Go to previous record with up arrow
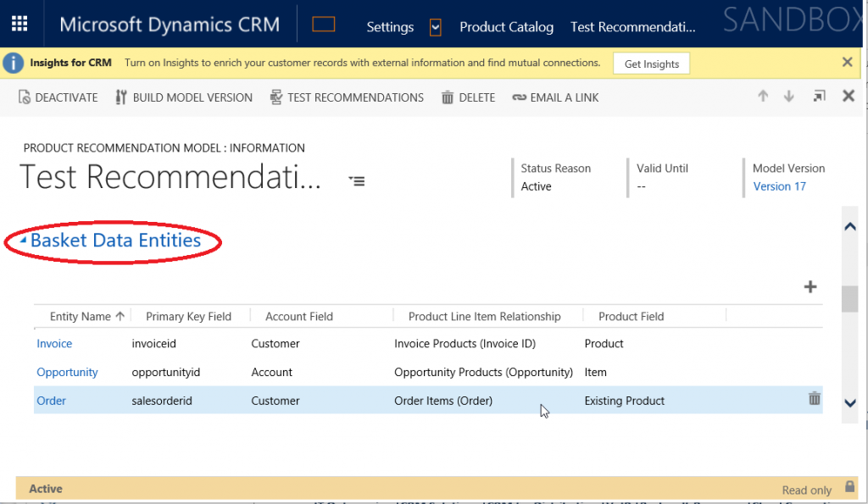Image resolution: width=868 pixels, height=504 pixels. point(763,96)
